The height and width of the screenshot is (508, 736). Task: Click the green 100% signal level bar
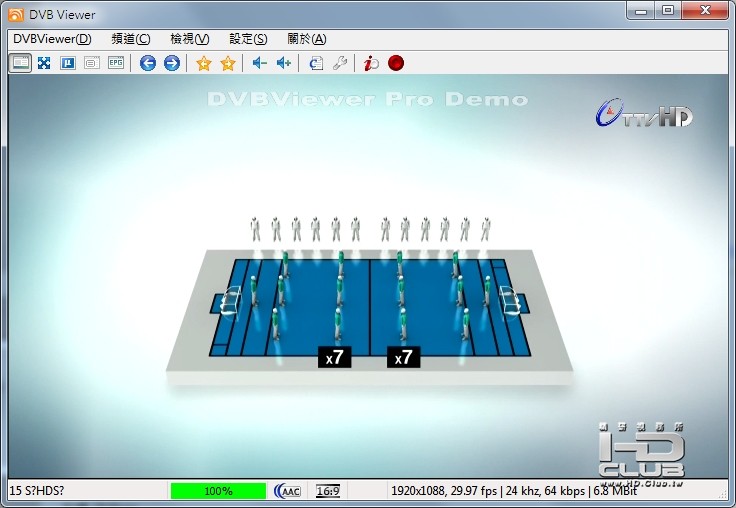pyautogui.click(x=218, y=491)
